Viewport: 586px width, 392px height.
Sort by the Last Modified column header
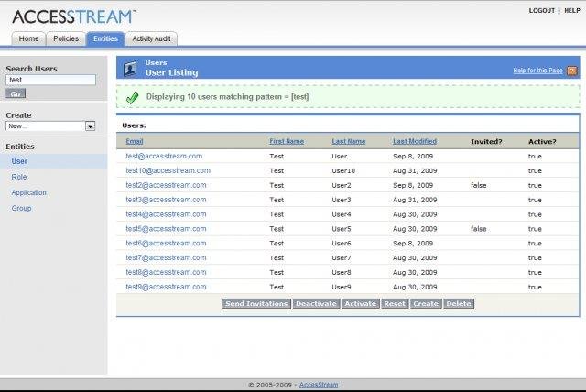[415, 141]
